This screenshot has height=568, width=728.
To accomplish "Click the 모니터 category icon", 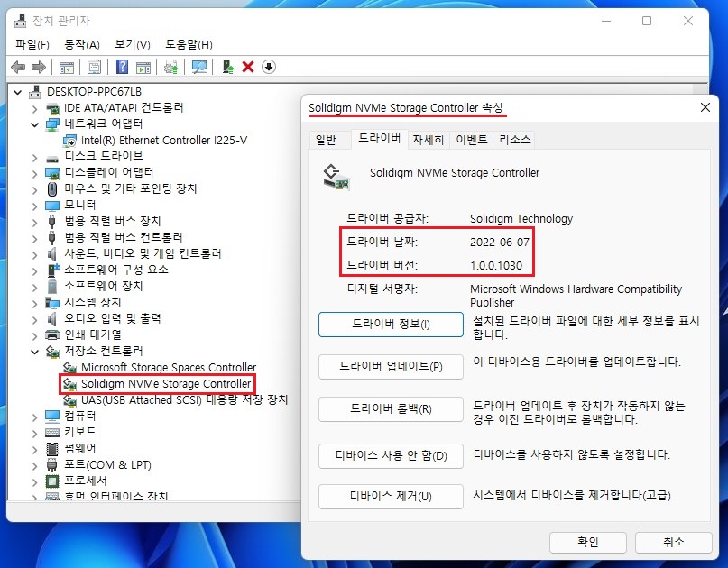I will click(52, 206).
